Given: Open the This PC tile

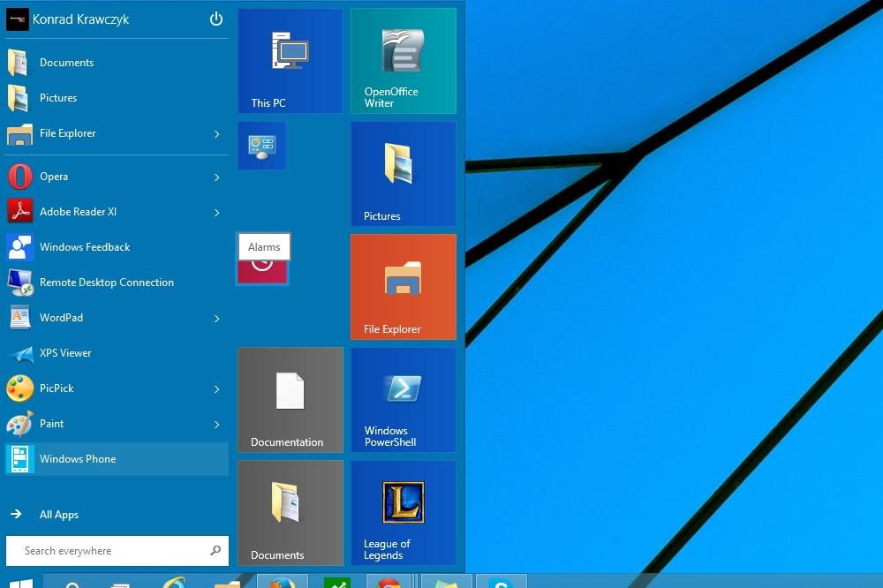Looking at the screenshot, I should tap(291, 61).
